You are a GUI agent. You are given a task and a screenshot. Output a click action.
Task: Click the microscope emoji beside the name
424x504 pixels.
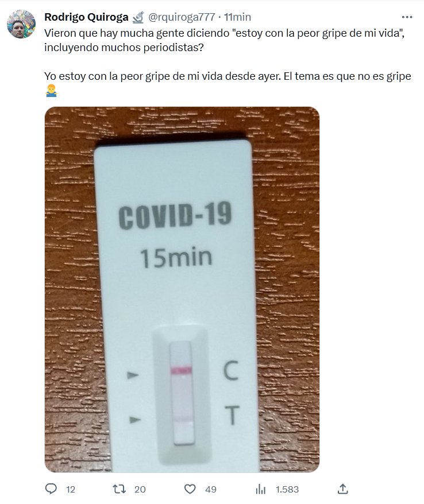(x=138, y=17)
